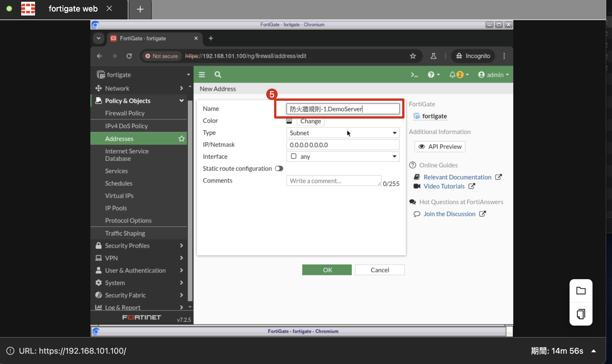Bookmark page with the star icon
612x364 pixels.
coord(413,56)
